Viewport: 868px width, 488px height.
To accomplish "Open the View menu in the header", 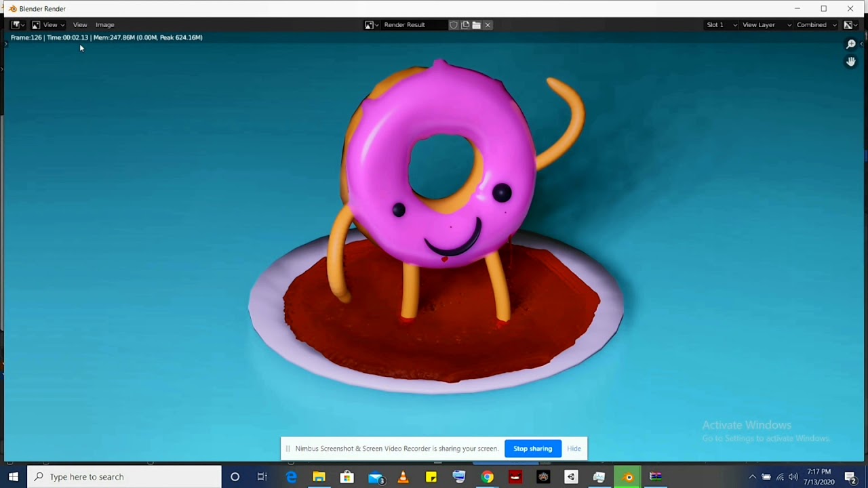I will 80,25.
